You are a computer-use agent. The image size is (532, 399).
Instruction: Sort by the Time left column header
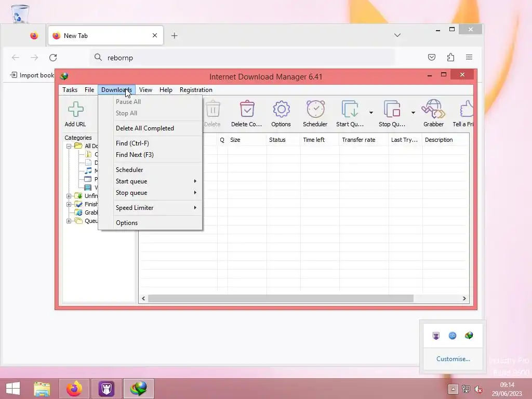click(320, 140)
